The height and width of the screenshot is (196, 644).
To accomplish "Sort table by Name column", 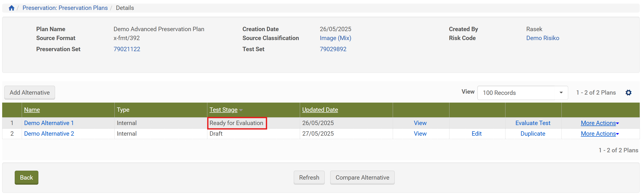I will click(32, 110).
